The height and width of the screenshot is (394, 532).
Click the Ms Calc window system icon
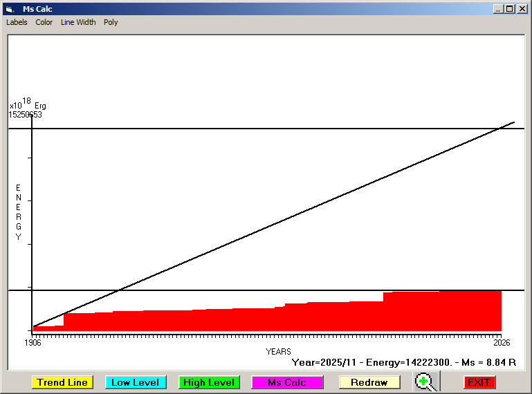(9, 9)
